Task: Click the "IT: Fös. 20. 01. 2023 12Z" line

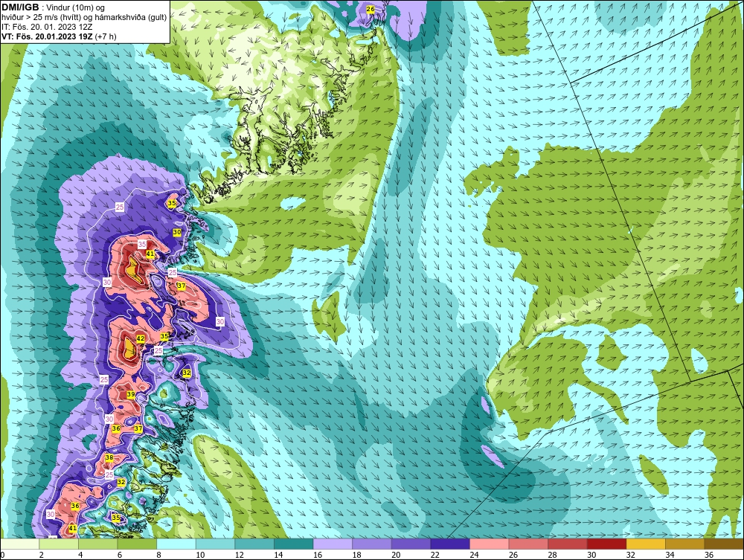Action: (45, 27)
